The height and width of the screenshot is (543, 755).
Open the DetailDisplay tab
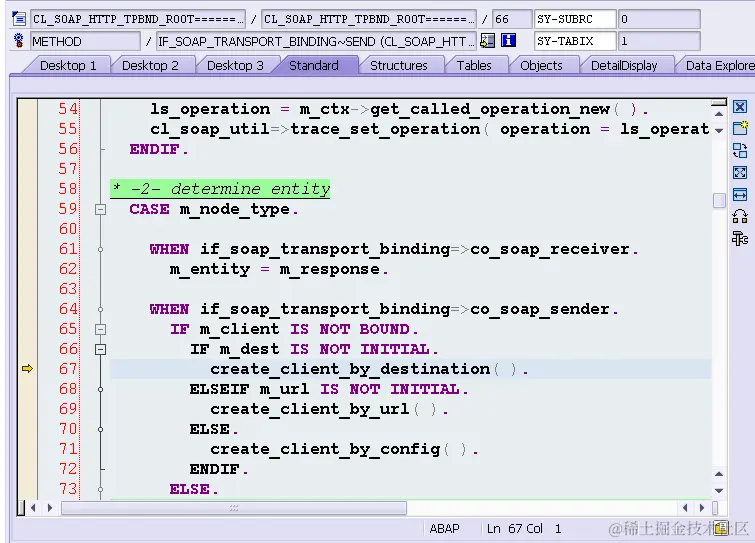624,65
